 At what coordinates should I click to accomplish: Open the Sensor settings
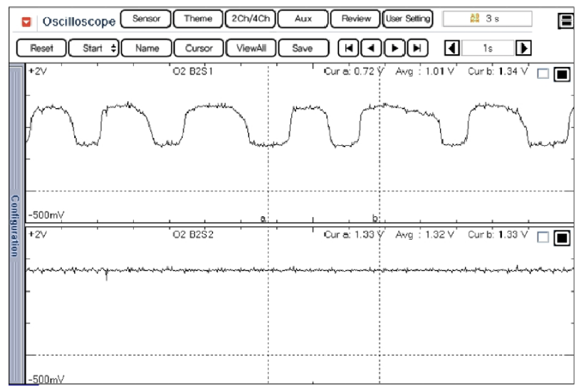point(146,19)
